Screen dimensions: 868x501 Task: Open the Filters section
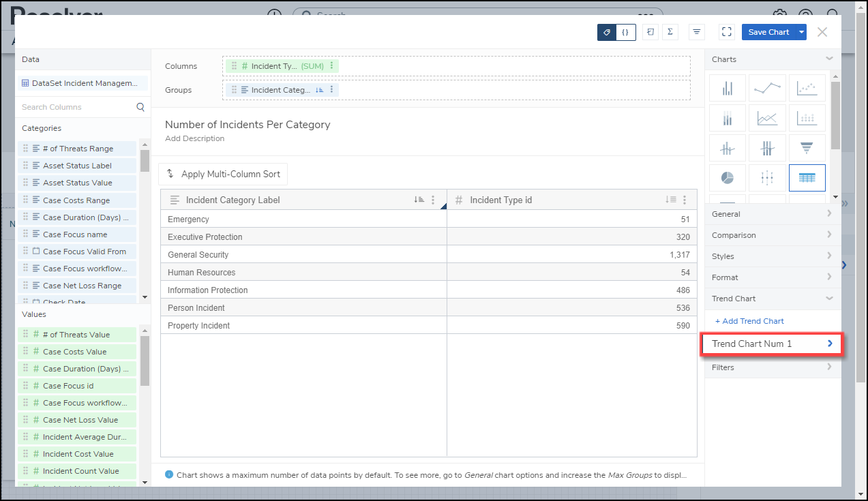point(772,367)
